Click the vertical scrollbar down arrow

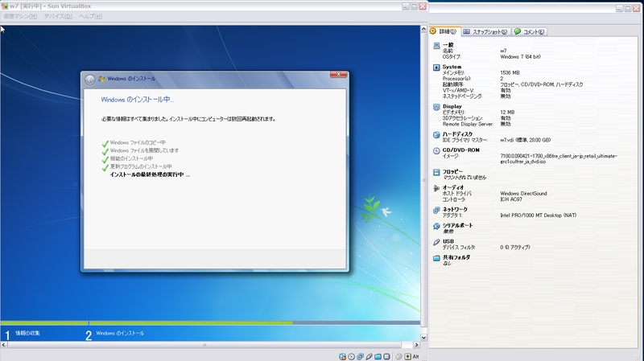[423, 338]
